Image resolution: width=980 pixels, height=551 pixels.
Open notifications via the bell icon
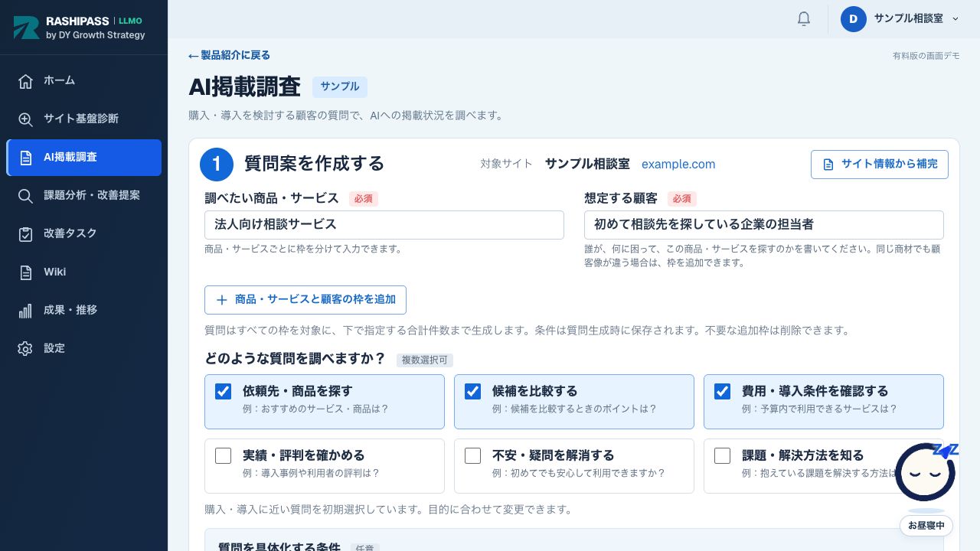tap(803, 18)
